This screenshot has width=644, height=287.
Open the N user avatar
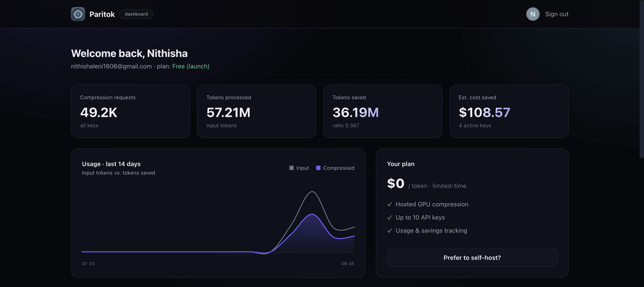point(533,14)
